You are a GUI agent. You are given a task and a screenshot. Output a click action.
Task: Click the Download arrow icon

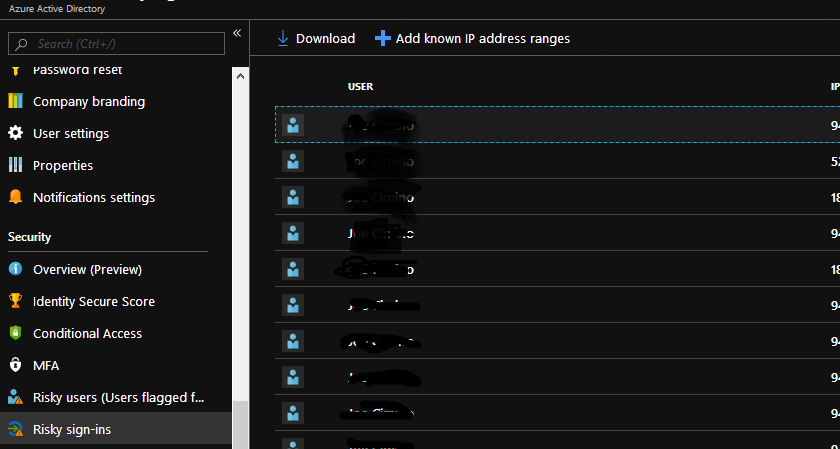(282, 39)
